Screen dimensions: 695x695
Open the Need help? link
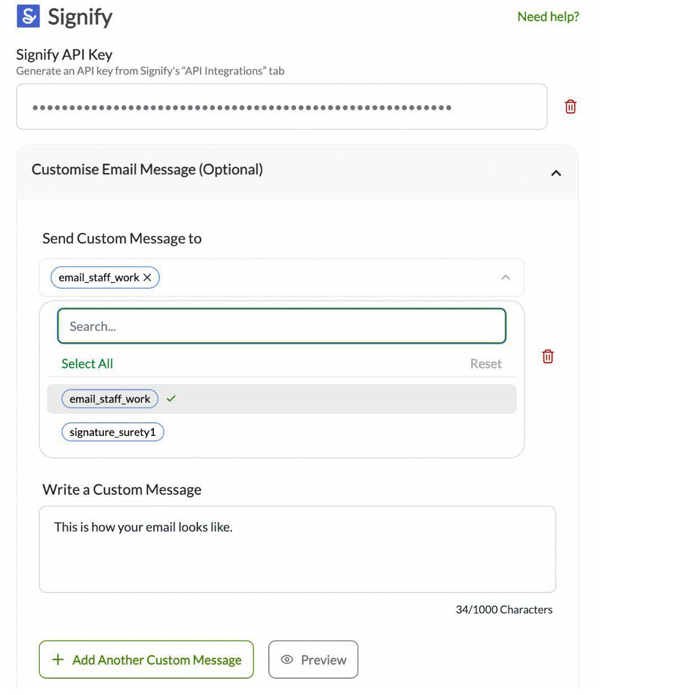click(548, 17)
